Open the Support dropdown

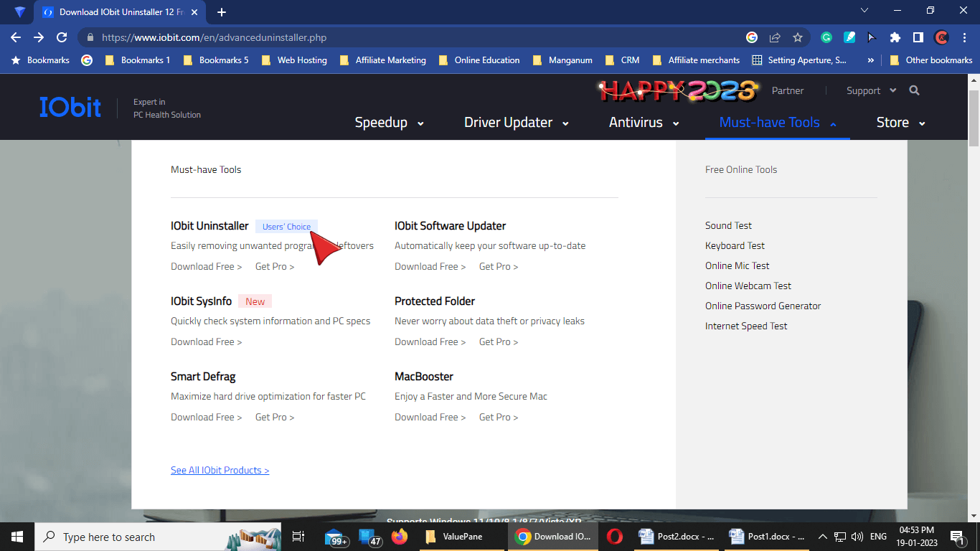click(872, 90)
